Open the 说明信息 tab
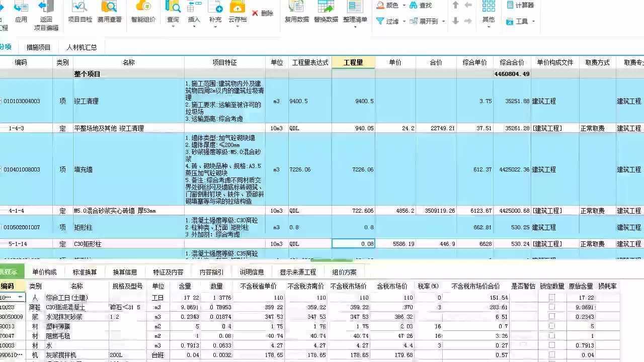644x362 pixels. 252,272
